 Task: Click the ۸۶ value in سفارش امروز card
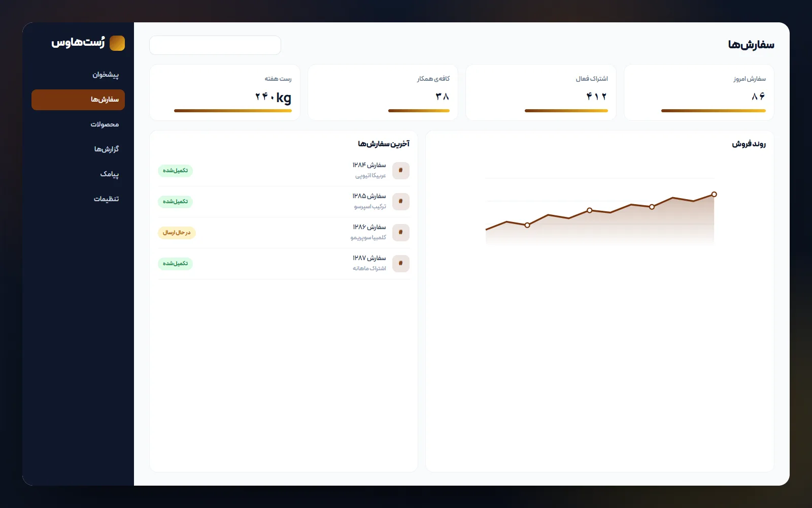click(758, 97)
